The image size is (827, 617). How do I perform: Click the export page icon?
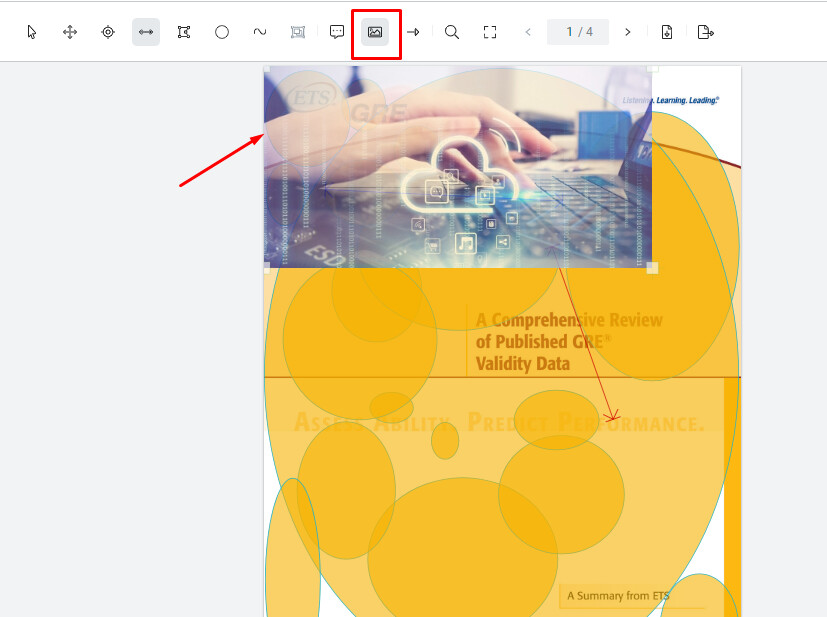pos(704,31)
